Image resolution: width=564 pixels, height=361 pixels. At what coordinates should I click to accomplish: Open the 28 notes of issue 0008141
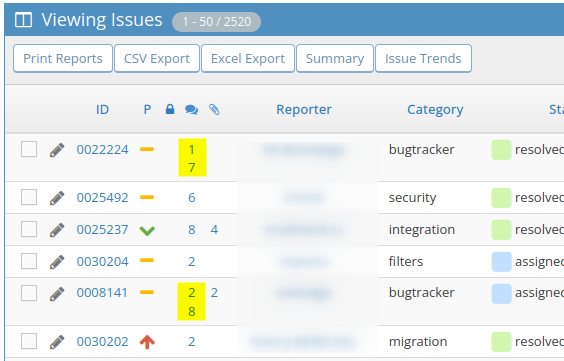(191, 302)
